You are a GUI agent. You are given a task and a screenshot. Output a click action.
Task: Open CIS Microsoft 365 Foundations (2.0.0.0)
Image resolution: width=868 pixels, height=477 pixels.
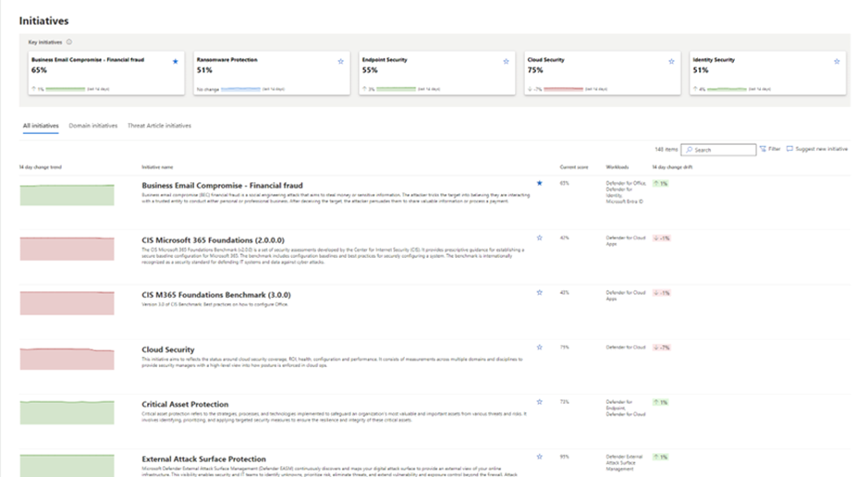click(214, 240)
